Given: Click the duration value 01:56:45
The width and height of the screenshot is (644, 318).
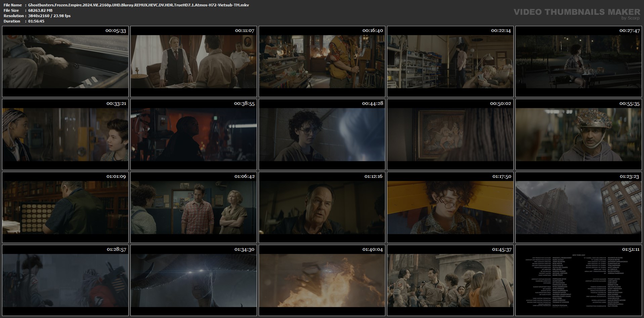Looking at the screenshot, I should pyautogui.click(x=36, y=21).
